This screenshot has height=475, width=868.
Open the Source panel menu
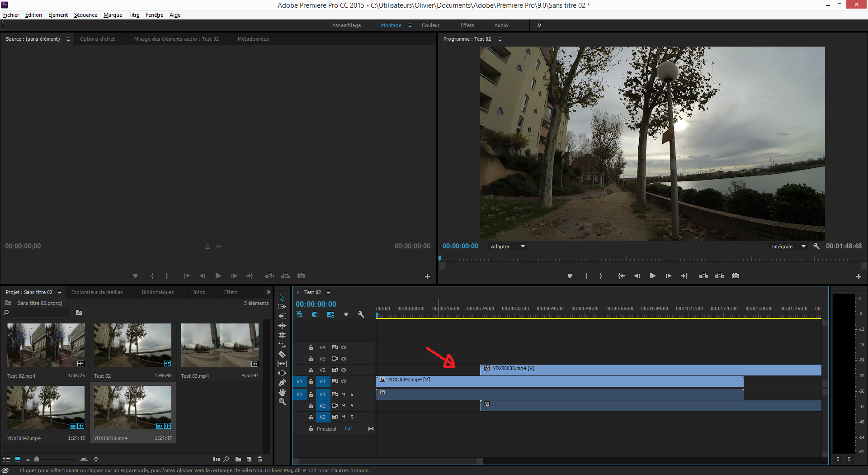(68, 39)
